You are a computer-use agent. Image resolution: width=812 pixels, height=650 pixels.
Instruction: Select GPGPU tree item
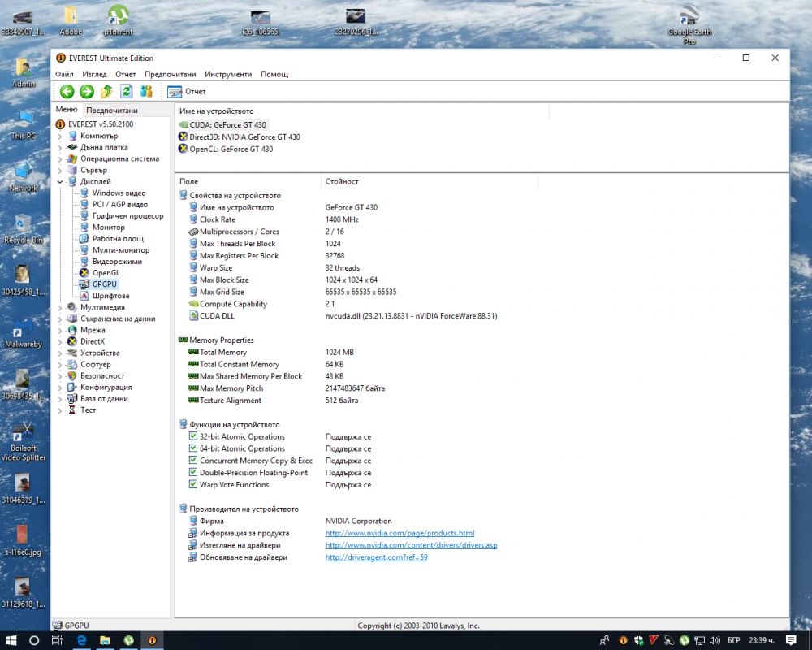click(104, 284)
